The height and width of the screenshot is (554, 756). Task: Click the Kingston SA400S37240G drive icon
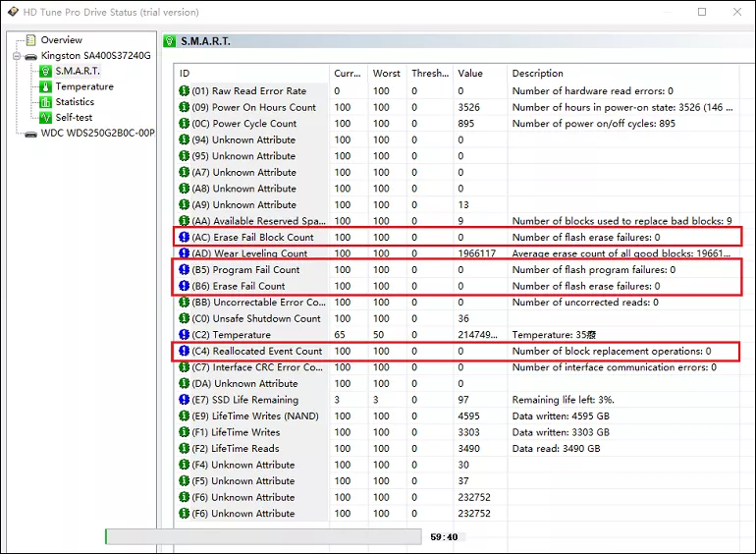coord(30,56)
